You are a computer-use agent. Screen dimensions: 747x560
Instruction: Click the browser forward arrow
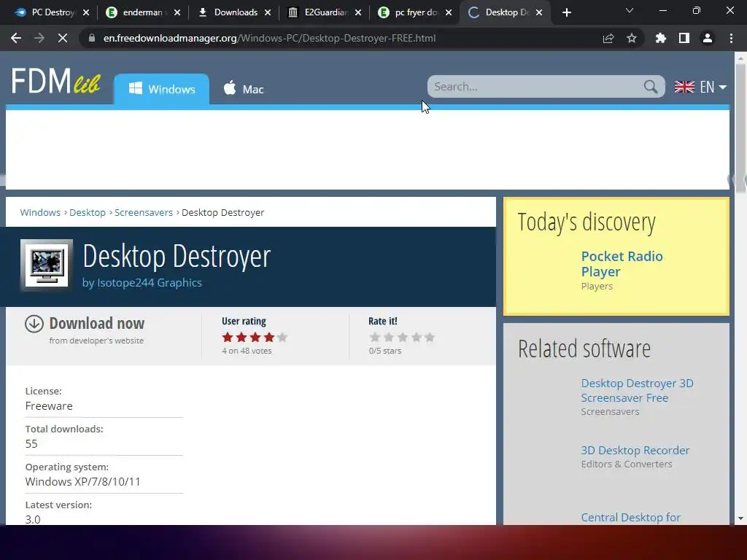tap(39, 38)
